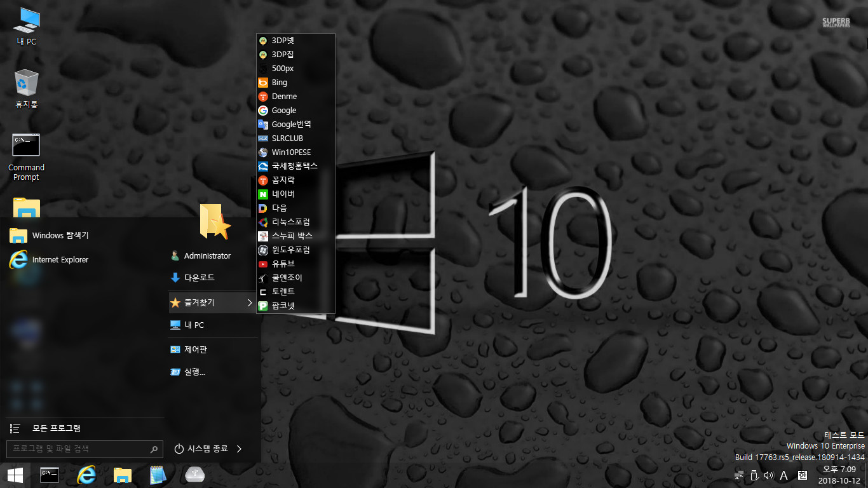This screenshot has height=488, width=868.
Task: Click the volume speaker tray icon
Action: (x=769, y=475)
